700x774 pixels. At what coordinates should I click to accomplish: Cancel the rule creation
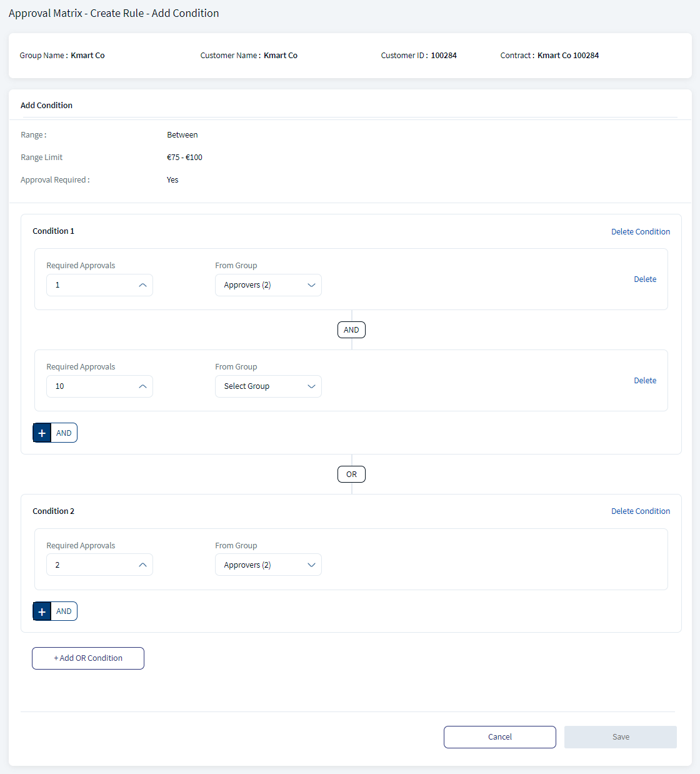click(500, 737)
